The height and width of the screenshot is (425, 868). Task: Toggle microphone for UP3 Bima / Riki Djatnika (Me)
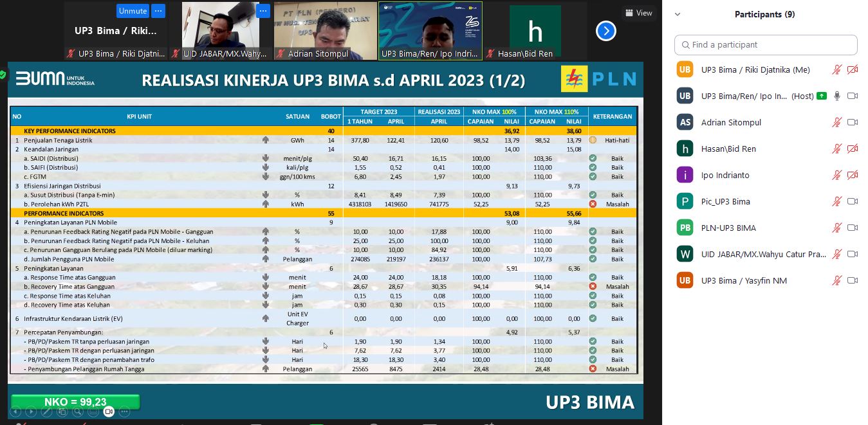pos(837,69)
